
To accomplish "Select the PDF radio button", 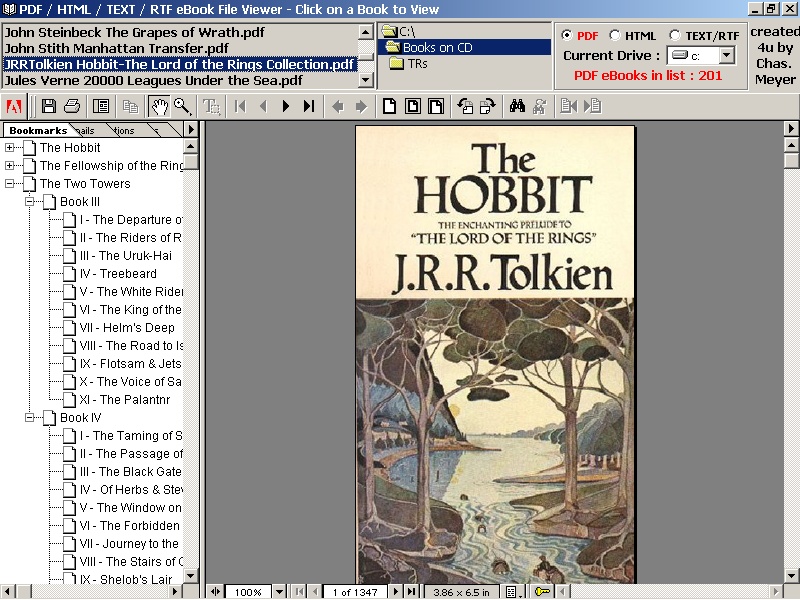I will pyautogui.click(x=567, y=36).
